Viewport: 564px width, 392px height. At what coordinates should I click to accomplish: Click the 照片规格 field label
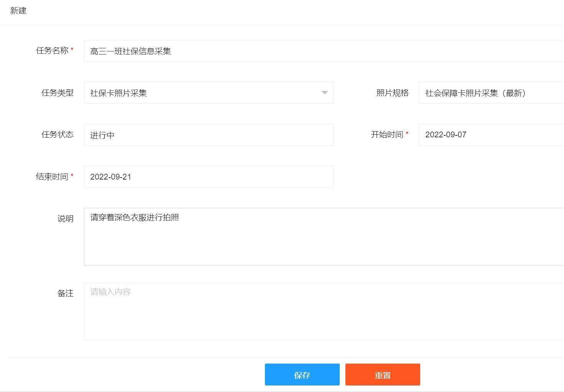[x=392, y=93]
